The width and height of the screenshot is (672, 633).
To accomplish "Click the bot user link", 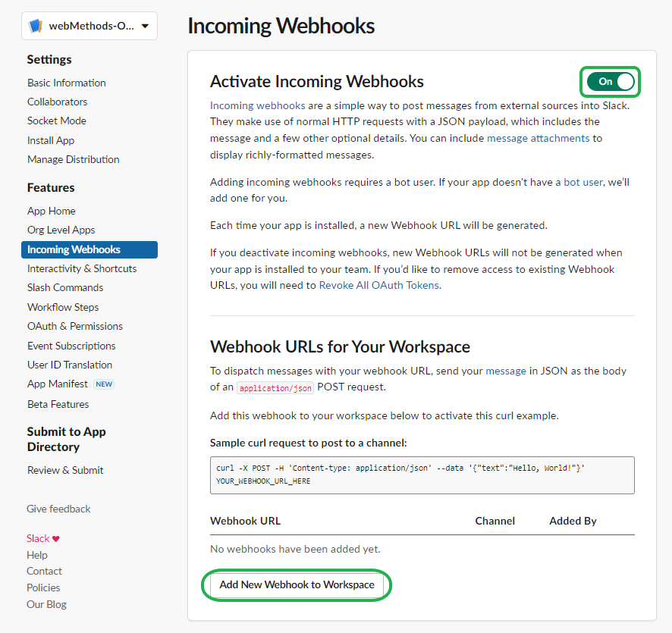I will pos(583,182).
